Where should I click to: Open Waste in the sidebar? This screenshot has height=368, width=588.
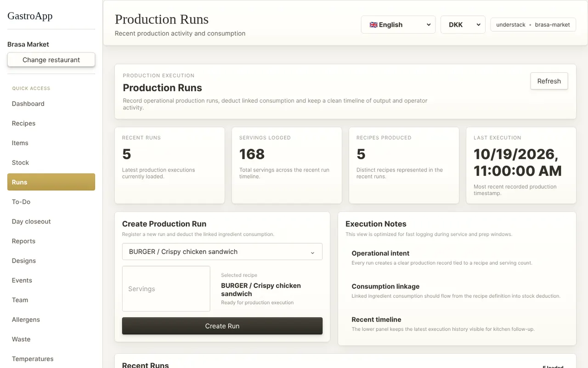click(51, 339)
